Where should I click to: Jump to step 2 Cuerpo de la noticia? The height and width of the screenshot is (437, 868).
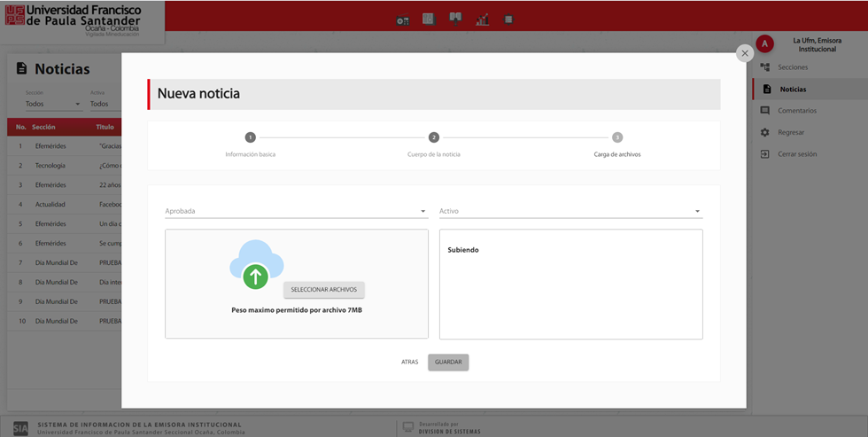(434, 137)
